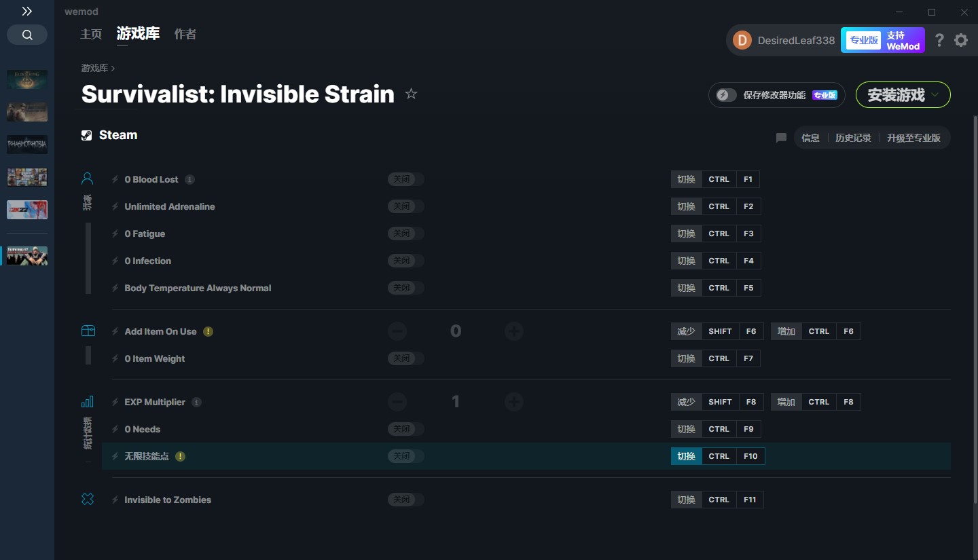Click the chat comment icon beside 信息

[x=781, y=138]
